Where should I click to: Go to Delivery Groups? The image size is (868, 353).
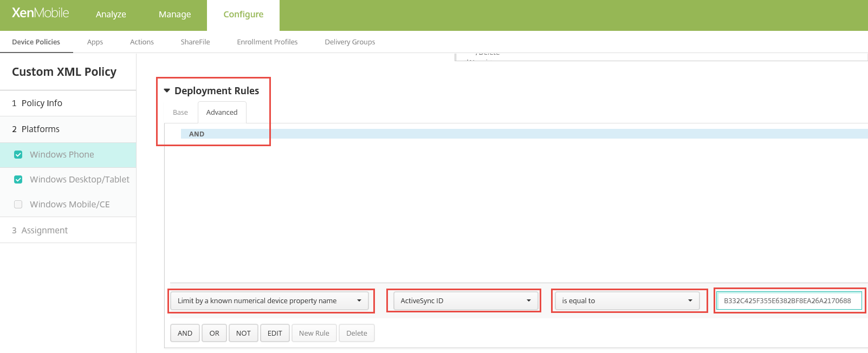(349, 42)
